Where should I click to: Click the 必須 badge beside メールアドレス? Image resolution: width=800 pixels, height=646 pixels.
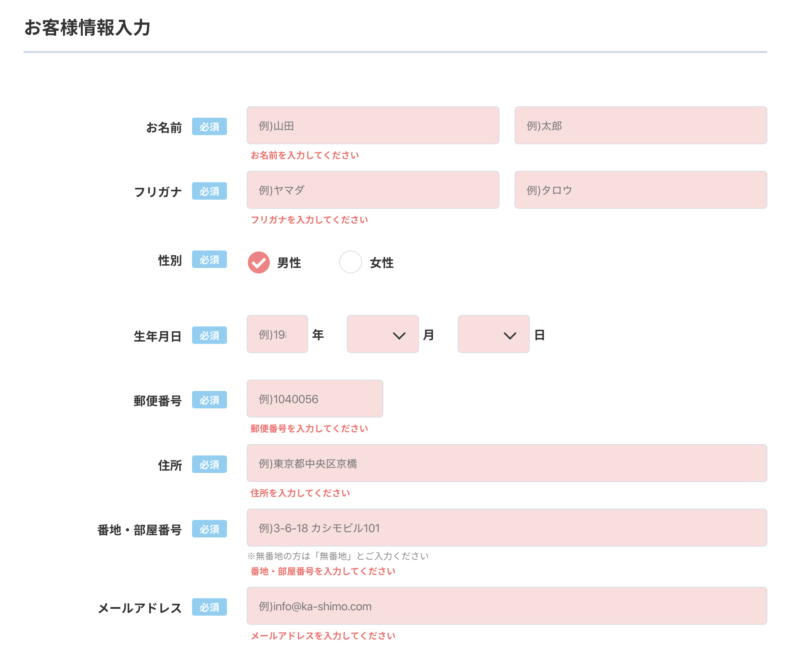pyautogui.click(x=209, y=607)
